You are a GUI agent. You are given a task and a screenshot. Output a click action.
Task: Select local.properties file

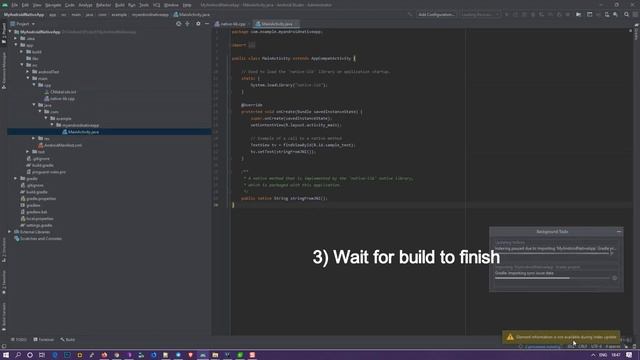[x=37, y=218]
